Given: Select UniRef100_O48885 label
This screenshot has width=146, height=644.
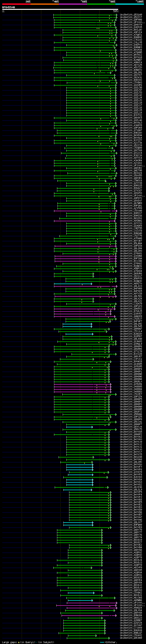Looking at the screenshot, I should [131, 387].
